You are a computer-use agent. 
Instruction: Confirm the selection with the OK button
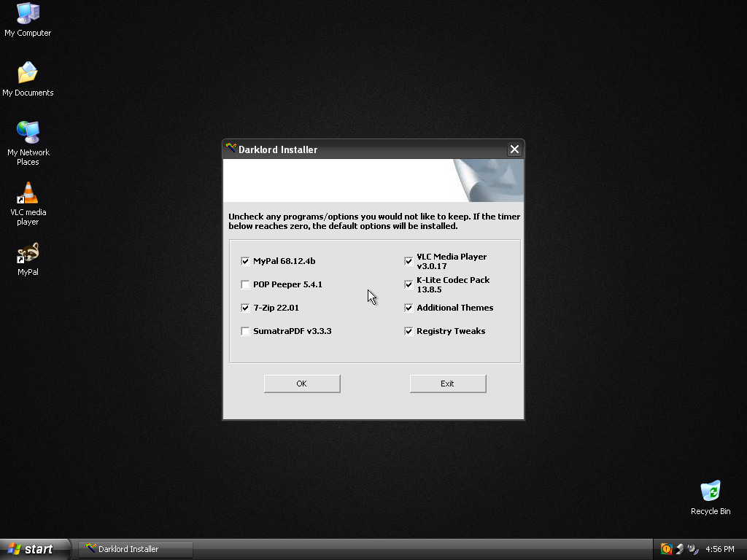click(x=302, y=384)
